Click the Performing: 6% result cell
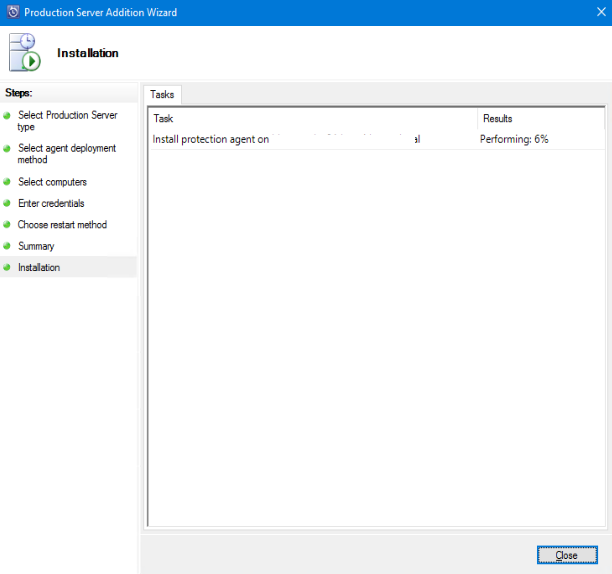Image resolution: width=612 pixels, height=574 pixels. (514, 139)
